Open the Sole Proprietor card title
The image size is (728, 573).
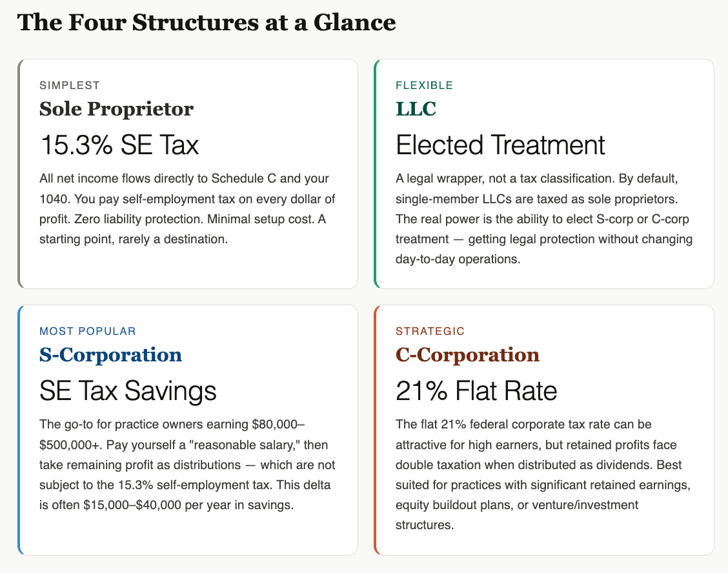[x=116, y=109]
